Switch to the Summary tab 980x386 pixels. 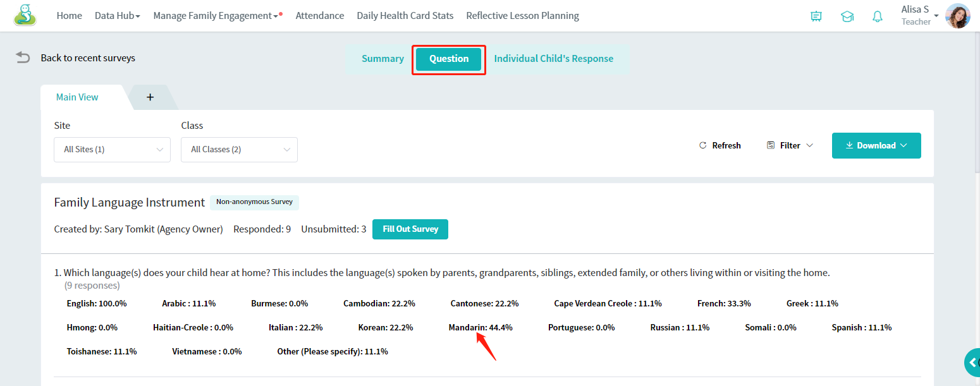click(x=383, y=59)
